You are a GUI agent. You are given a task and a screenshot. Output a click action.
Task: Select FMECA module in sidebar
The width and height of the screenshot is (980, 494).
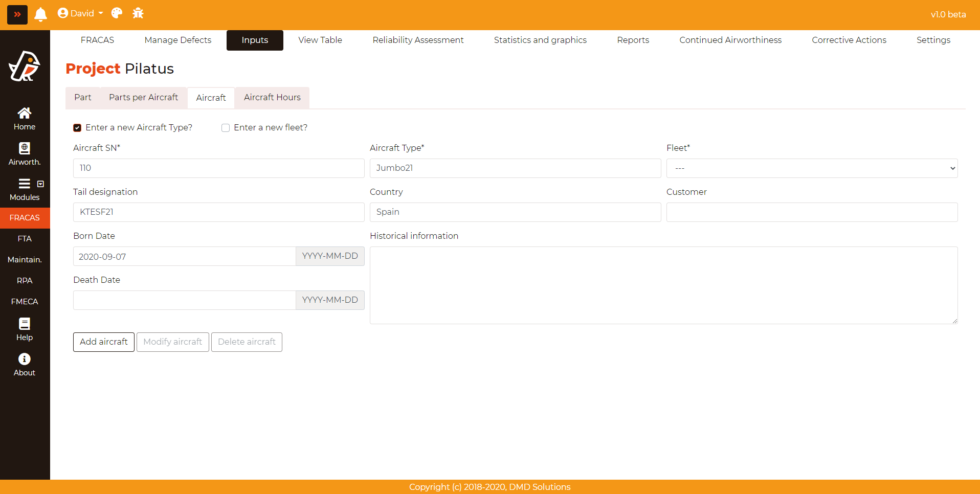[25, 302]
